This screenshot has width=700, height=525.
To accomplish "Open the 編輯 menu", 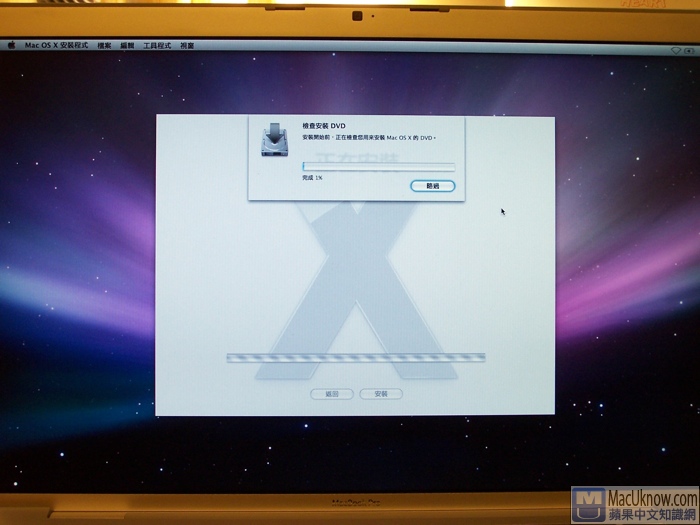I will (127, 46).
